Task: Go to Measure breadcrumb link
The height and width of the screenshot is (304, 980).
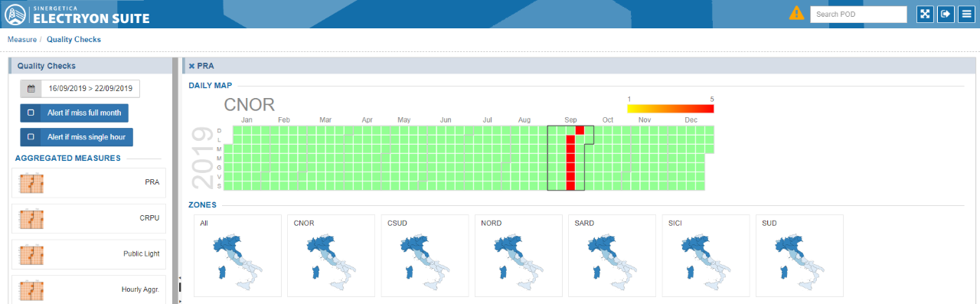Action: point(22,39)
